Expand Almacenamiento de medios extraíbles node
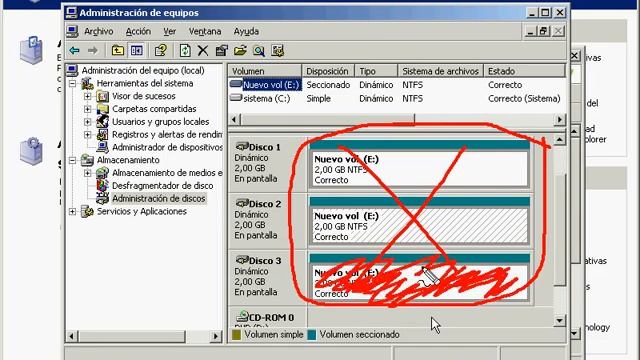640x360 pixels. [x=87, y=173]
